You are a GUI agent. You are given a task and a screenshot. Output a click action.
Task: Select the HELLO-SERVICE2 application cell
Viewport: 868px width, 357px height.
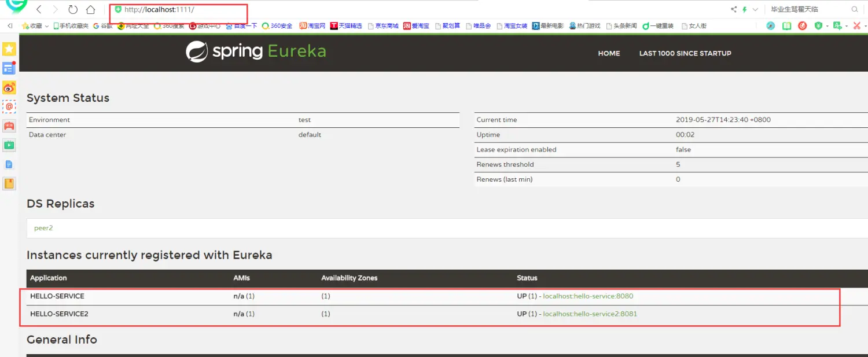tap(59, 314)
